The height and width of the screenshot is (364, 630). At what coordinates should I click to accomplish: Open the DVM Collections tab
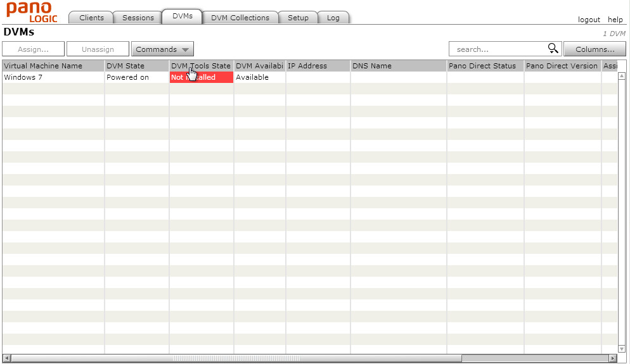point(240,18)
